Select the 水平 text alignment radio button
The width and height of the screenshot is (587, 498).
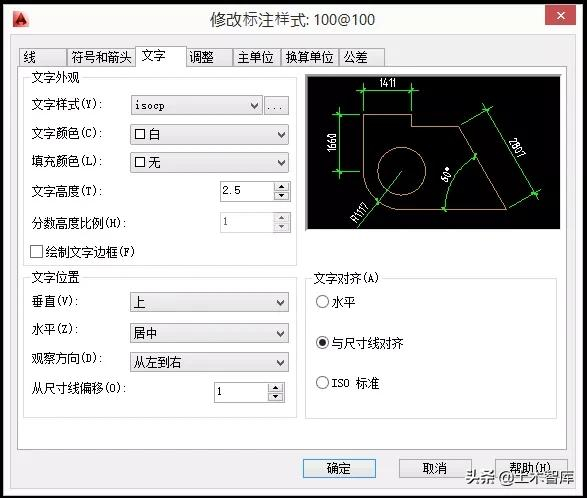322,302
